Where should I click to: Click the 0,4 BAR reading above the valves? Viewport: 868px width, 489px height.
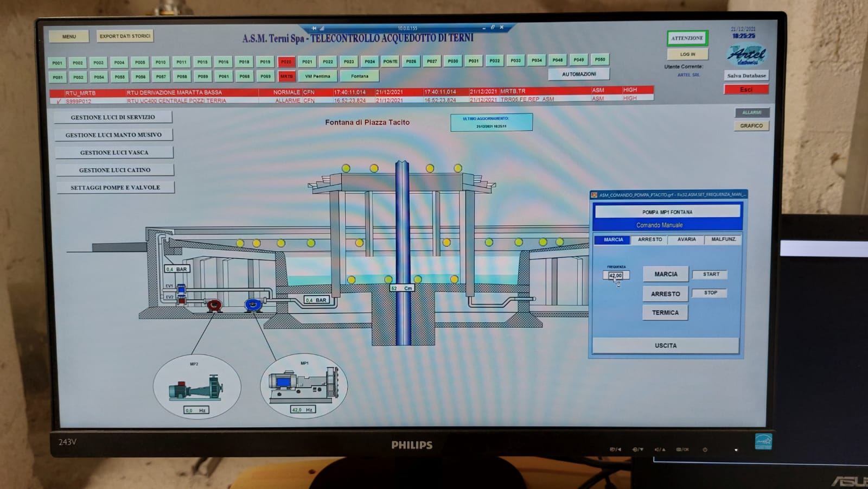[x=176, y=269]
